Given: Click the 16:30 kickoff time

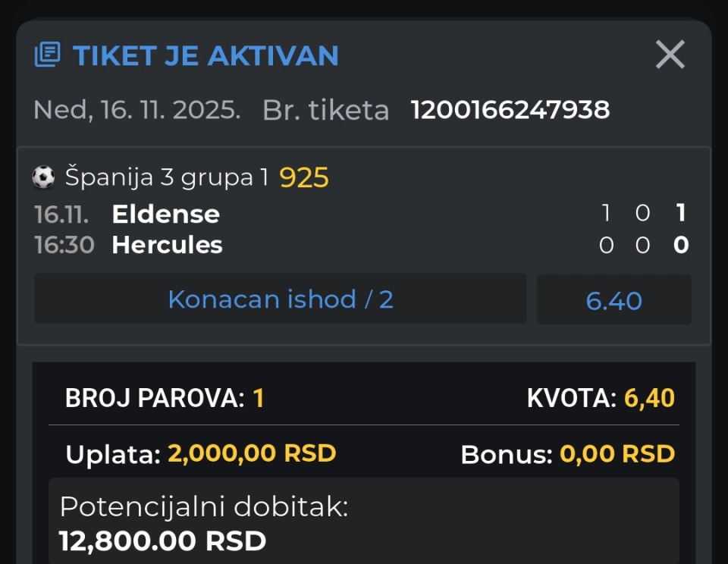Looking at the screenshot, I should click(x=64, y=245).
